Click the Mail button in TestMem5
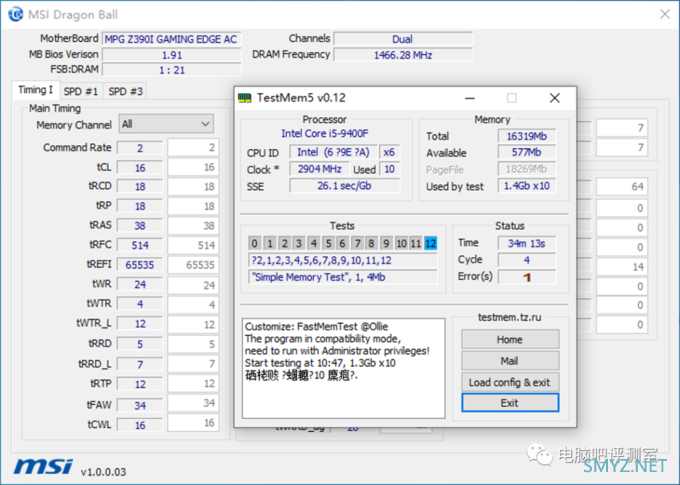Viewport: 680px width, 485px height. point(510,361)
